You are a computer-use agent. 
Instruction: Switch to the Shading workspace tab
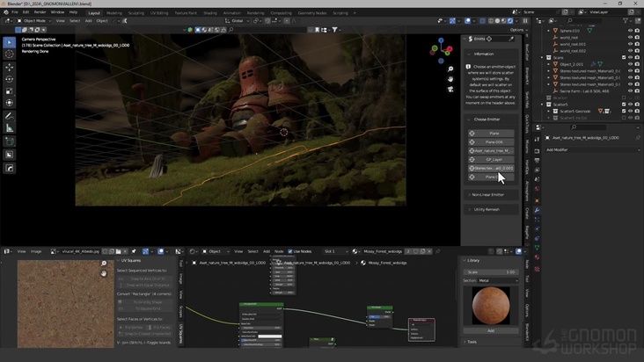pos(210,13)
